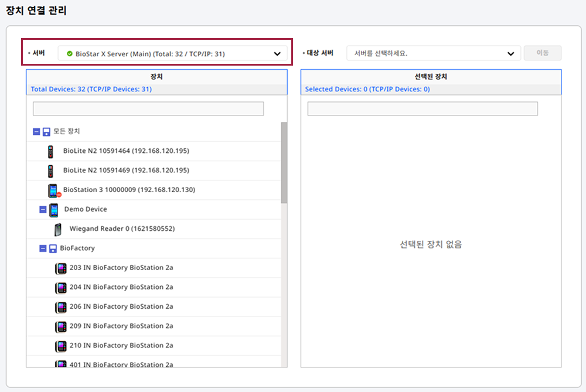This screenshot has height=392, width=586.
Task: Open the 대상 서버 selection dropdown
Action: 433,53
